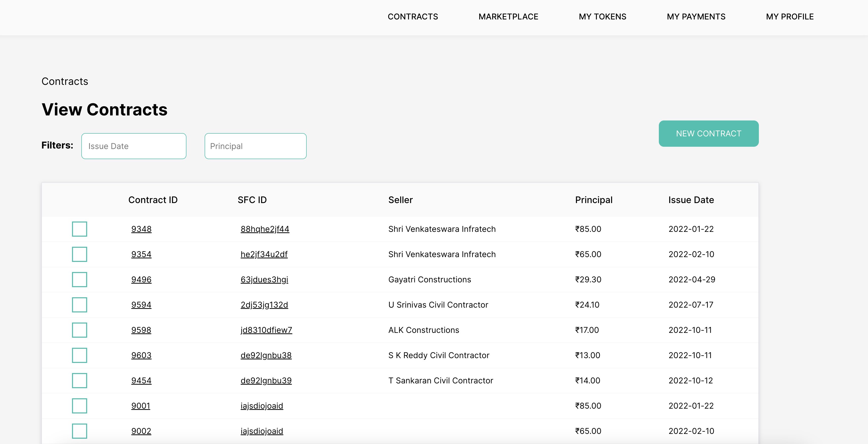Focus the Issue Date filter field

134,146
